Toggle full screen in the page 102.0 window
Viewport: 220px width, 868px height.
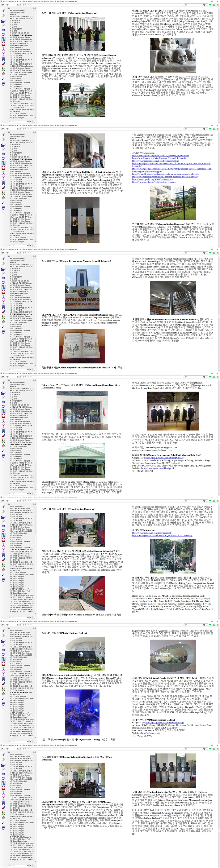[3, 44]
